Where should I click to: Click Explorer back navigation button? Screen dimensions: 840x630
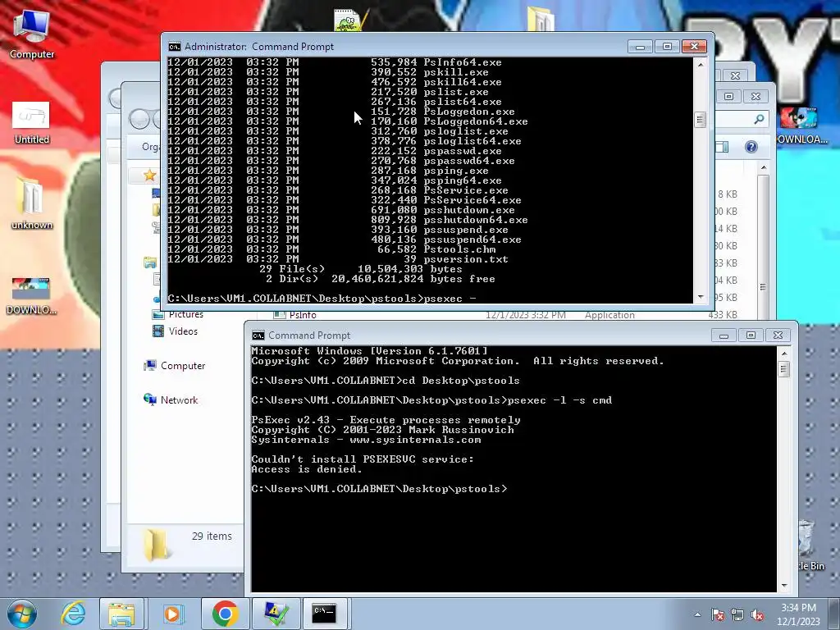click(139, 119)
